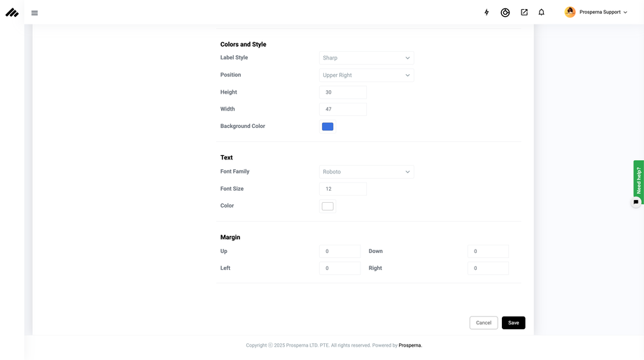Expand the Label Style dropdown
644x360 pixels.
[x=366, y=58]
